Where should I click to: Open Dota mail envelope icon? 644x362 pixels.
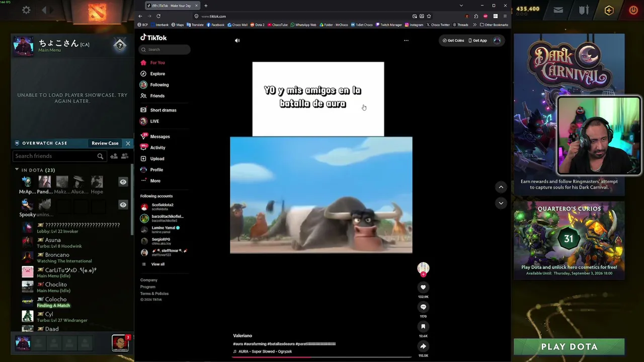tap(558, 10)
